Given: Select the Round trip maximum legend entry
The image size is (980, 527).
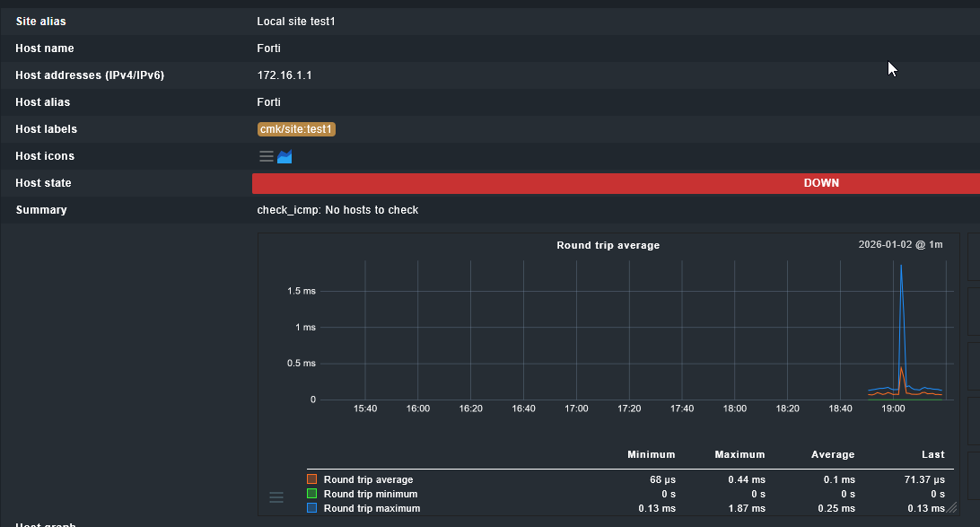Looking at the screenshot, I should [x=372, y=508].
